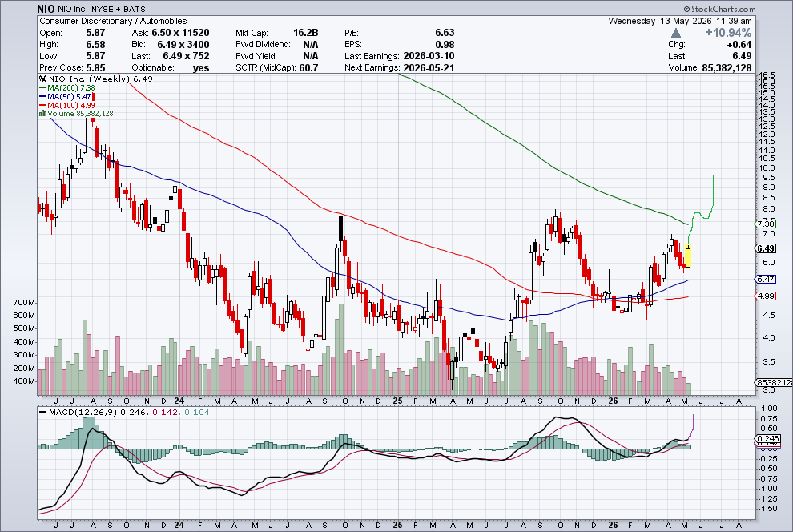Click the 7.38 MA(200) price tag on axis

pos(766,224)
